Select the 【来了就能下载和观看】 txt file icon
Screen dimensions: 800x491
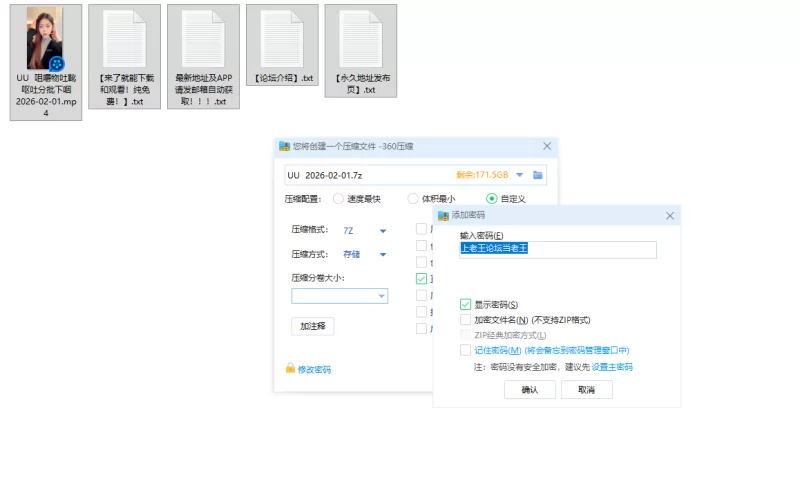(124, 39)
